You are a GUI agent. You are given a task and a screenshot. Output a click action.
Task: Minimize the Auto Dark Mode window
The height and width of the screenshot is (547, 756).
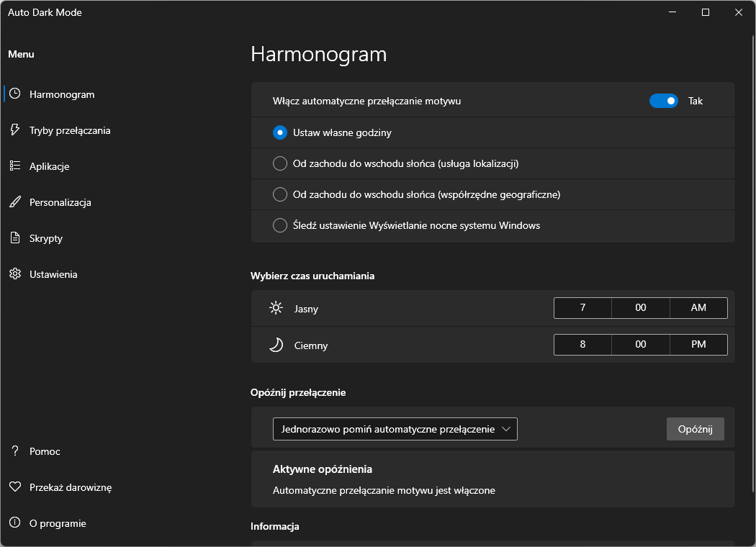tap(672, 12)
